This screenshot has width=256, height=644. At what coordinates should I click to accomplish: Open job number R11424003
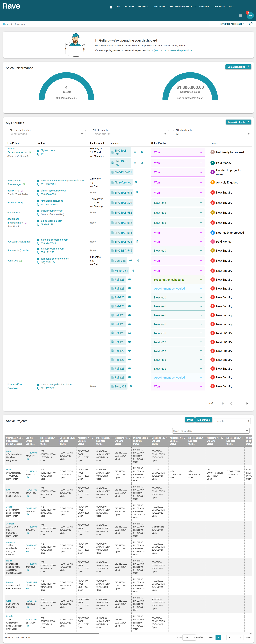(31, 453)
